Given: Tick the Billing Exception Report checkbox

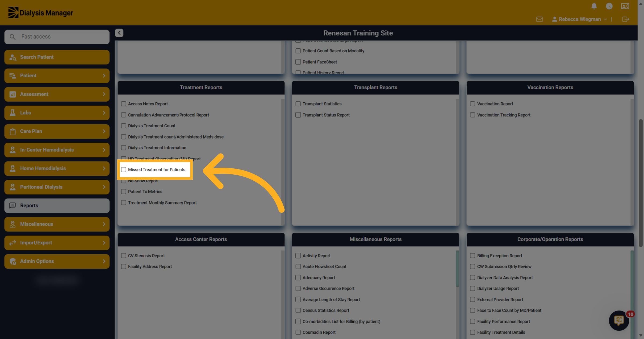Looking at the screenshot, I should tap(473, 256).
